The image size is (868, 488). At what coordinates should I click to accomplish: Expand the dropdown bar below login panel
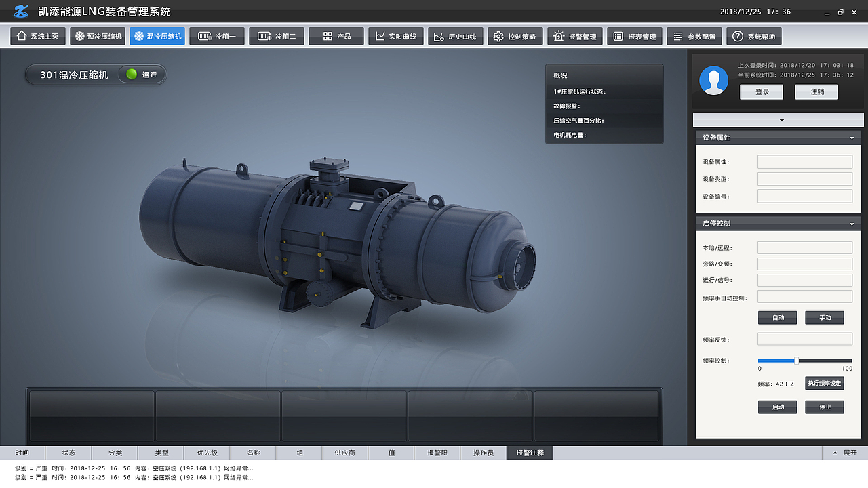[778, 120]
